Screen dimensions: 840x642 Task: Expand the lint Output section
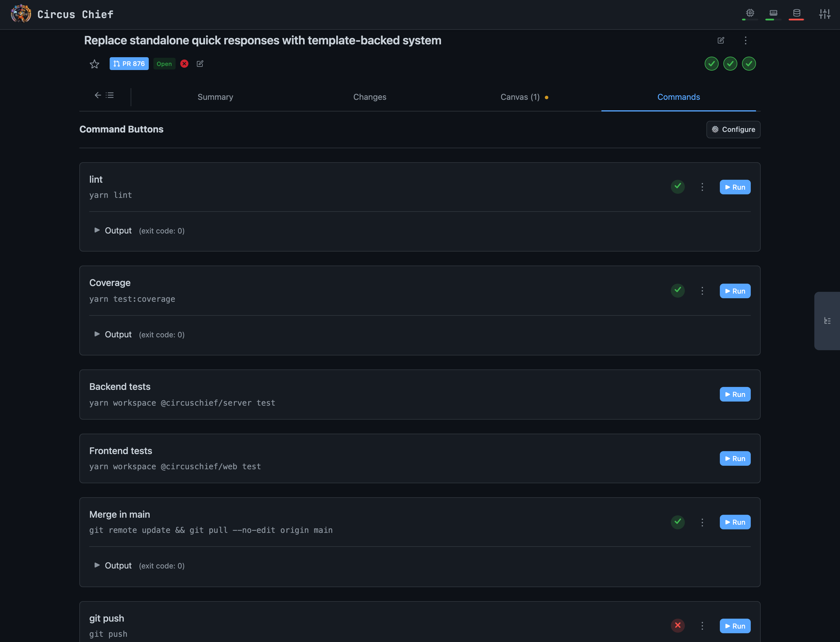[x=139, y=231]
